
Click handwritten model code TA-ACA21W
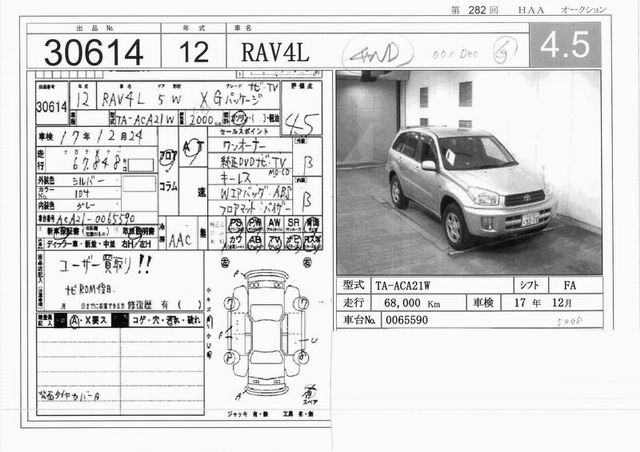pyautogui.click(x=145, y=120)
